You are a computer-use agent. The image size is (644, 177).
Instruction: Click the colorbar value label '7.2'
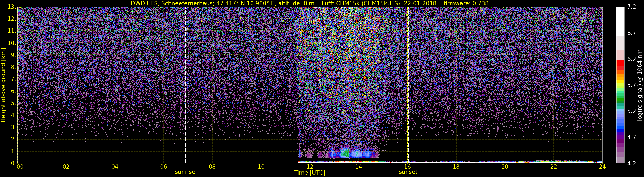coord(632,7)
